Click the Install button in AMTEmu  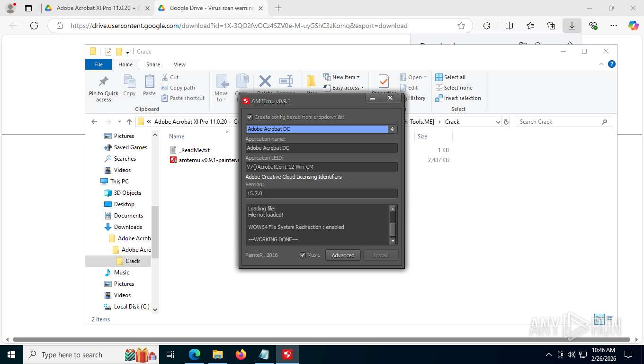click(x=380, y=255)
